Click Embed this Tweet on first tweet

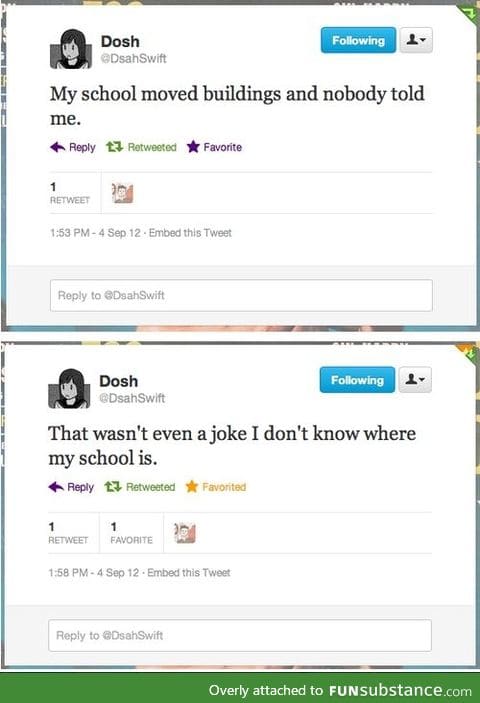click(190, 233)
